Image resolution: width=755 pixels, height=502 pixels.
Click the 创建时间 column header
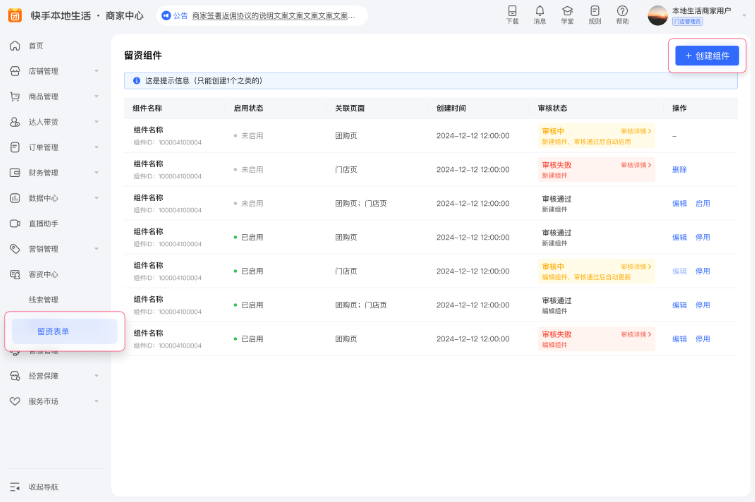pos(451,108)
